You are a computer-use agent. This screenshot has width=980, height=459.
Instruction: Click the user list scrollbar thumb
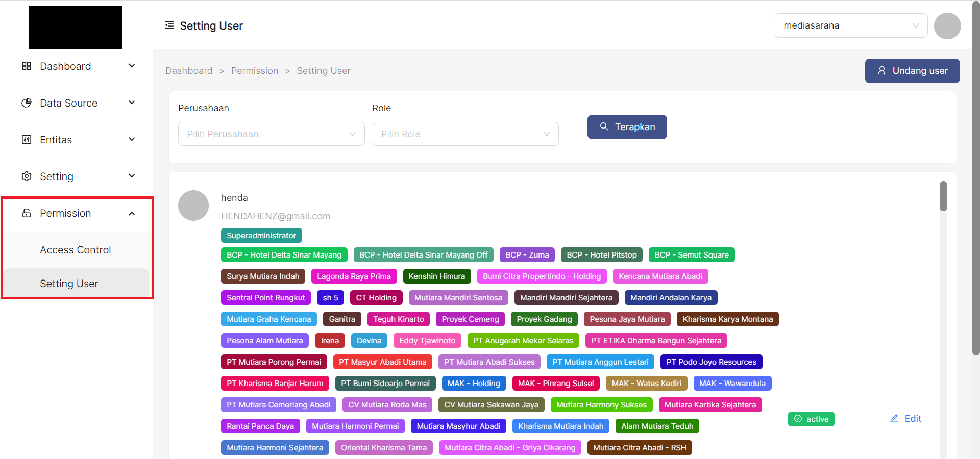point(943,196)
